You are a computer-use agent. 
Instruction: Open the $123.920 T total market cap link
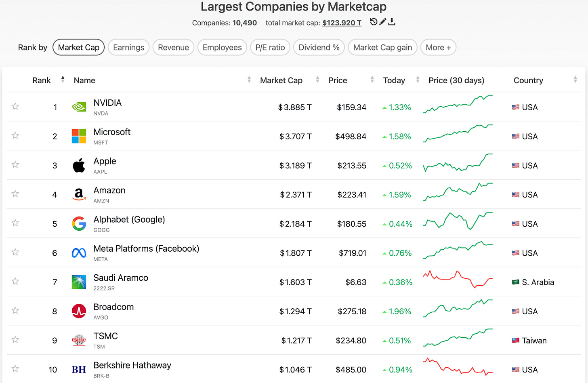[x=342, y=23]
